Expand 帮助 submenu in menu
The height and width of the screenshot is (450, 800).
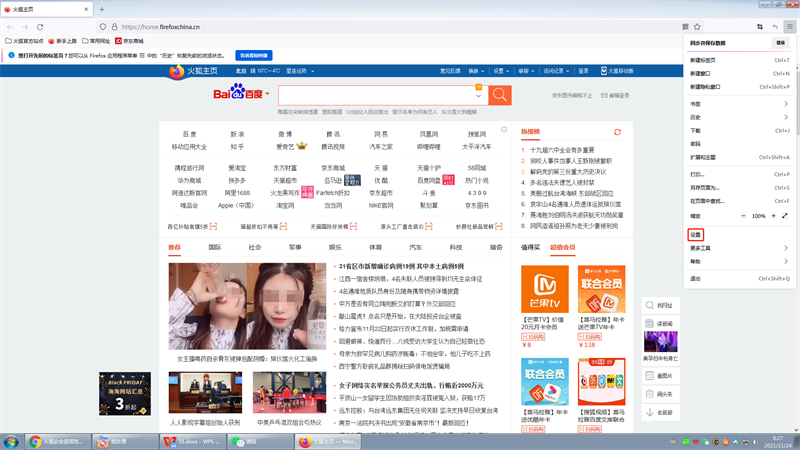pyautogui.click(x=739, y=261)
